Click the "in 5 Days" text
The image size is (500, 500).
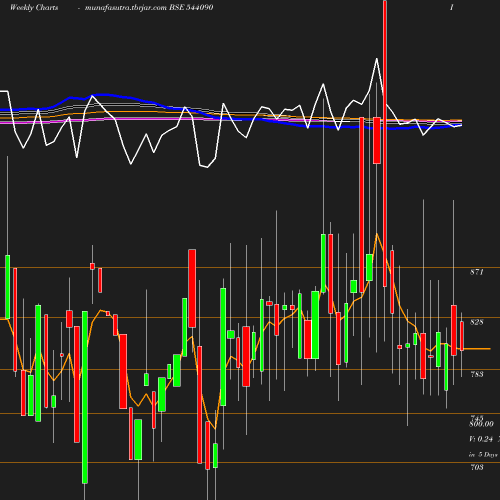click(483, 454)
